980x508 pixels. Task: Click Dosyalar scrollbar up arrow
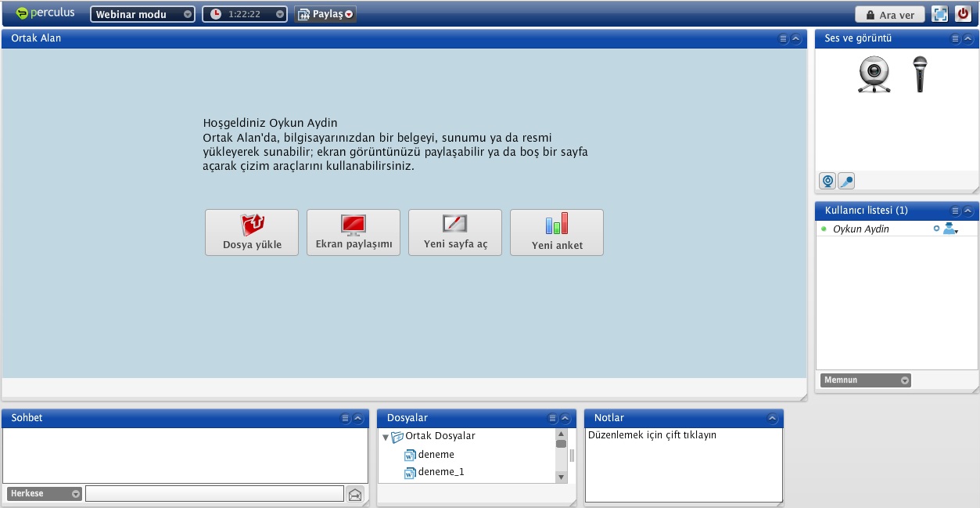pos(561,434)
